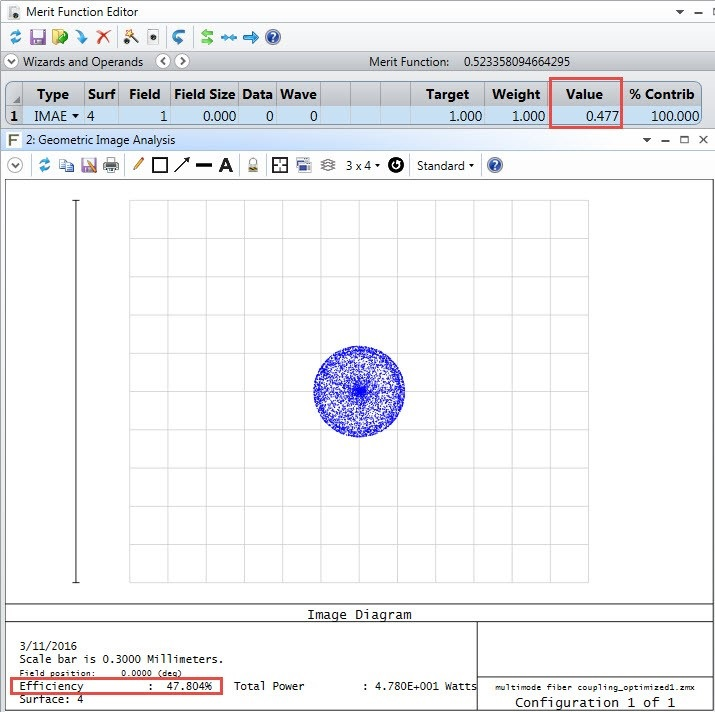Select the arrow drawing tool
Viewport: 715px width, 712px height.
pos(181,165)
